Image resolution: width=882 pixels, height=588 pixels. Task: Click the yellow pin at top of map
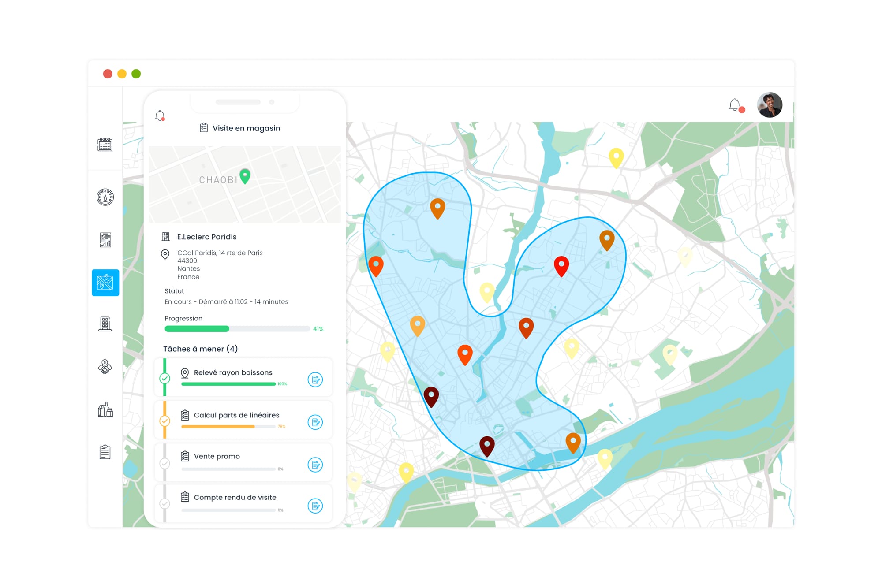click(616, 158)
